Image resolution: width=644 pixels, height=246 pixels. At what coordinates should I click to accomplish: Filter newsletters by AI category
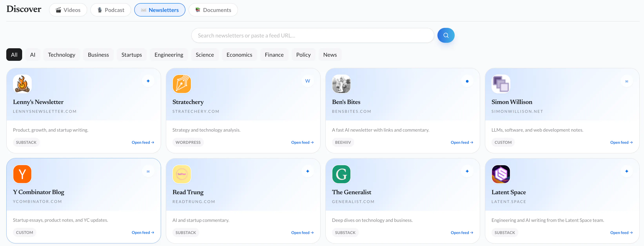[33, 55]
